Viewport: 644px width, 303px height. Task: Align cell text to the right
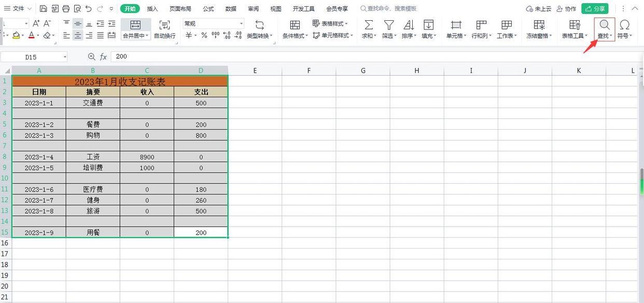point(89,35)
